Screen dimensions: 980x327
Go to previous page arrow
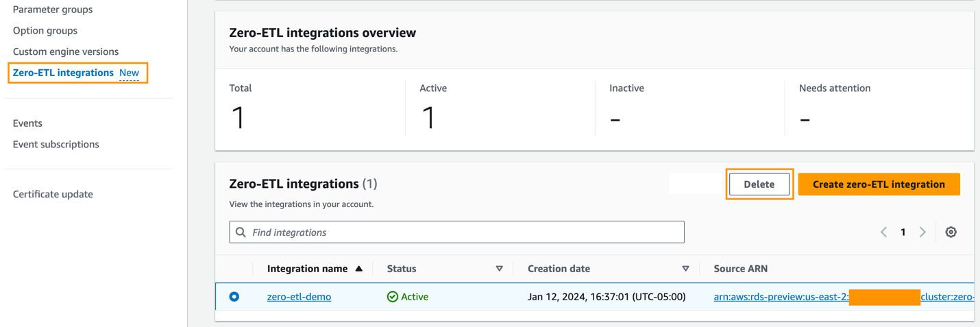(x=884, y=232)
